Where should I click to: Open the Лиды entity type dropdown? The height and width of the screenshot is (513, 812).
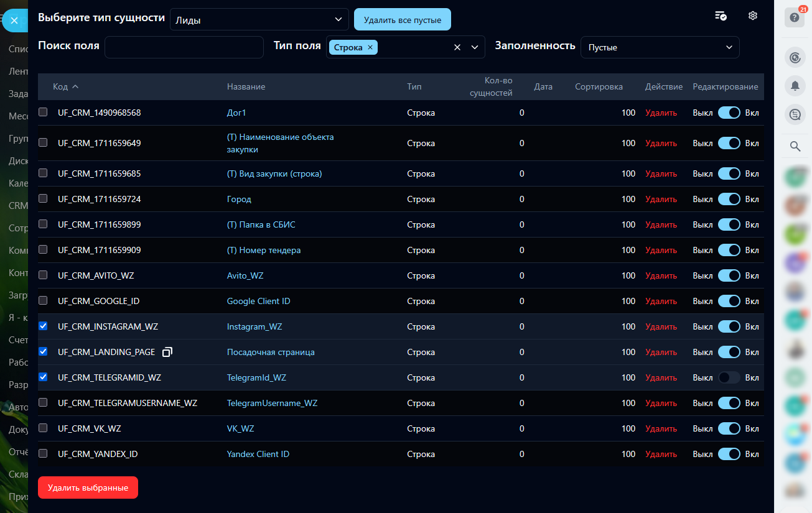tap(259, 20)
